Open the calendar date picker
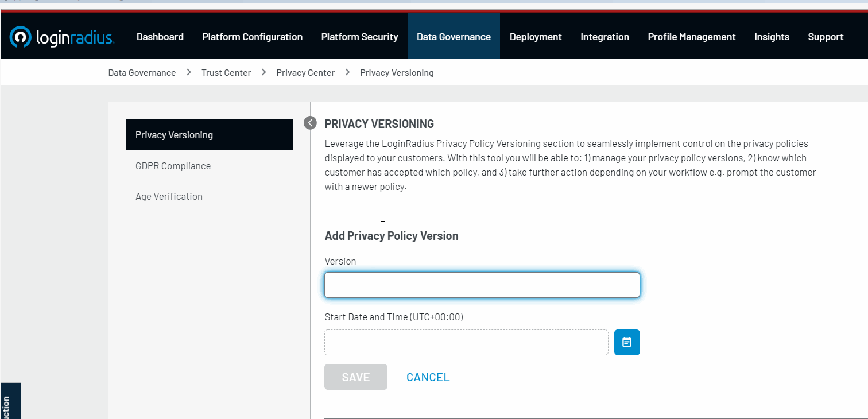This screenshot has height=419, width=868. (x=627, y=342)
